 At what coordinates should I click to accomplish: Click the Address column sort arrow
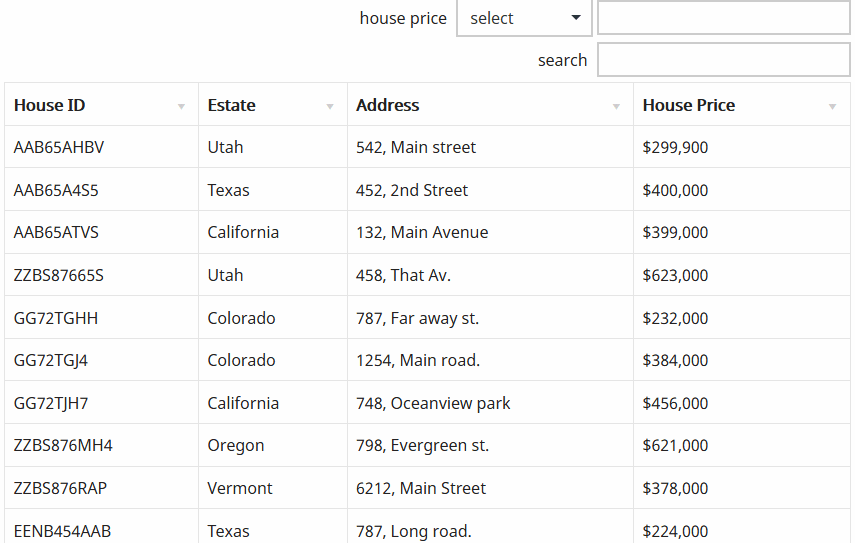tap(616, 107)
